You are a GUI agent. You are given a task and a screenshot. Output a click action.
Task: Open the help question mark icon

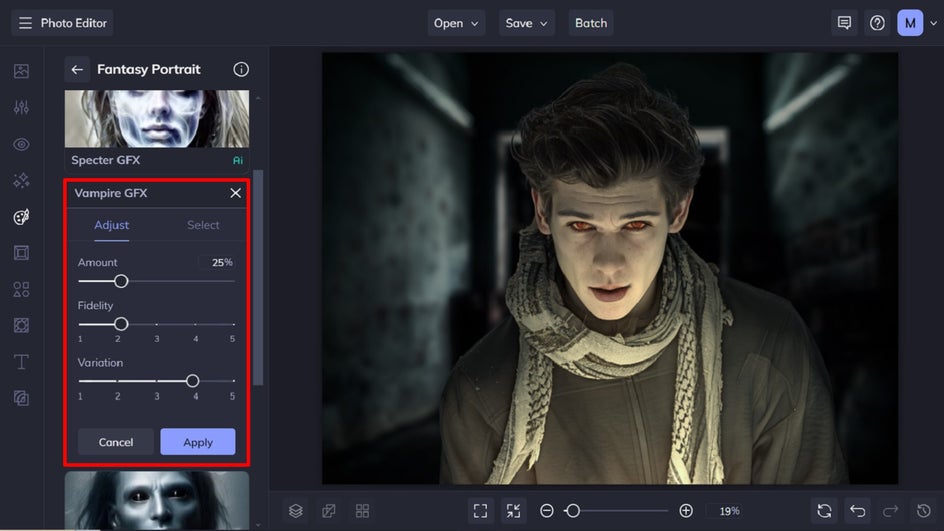click(877, 23)
